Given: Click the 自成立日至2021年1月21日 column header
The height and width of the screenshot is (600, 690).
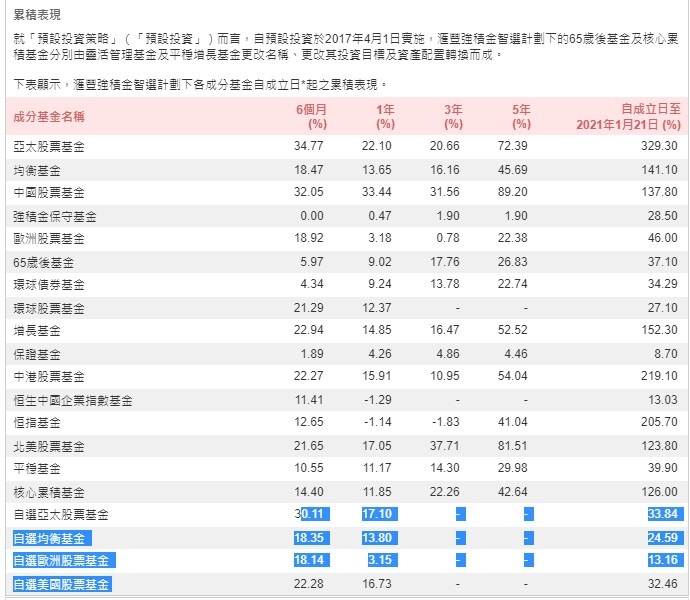Looking at the screenshot, I should (x=628, y=117).
